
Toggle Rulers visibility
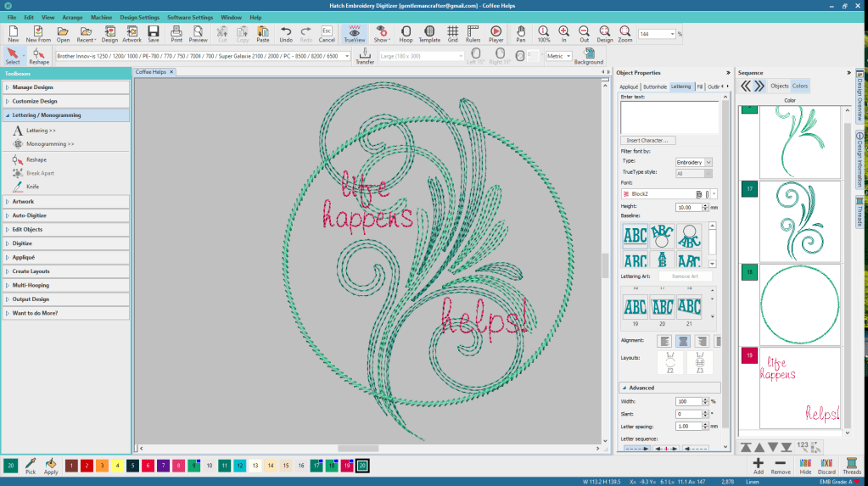[x=473, y=33]
